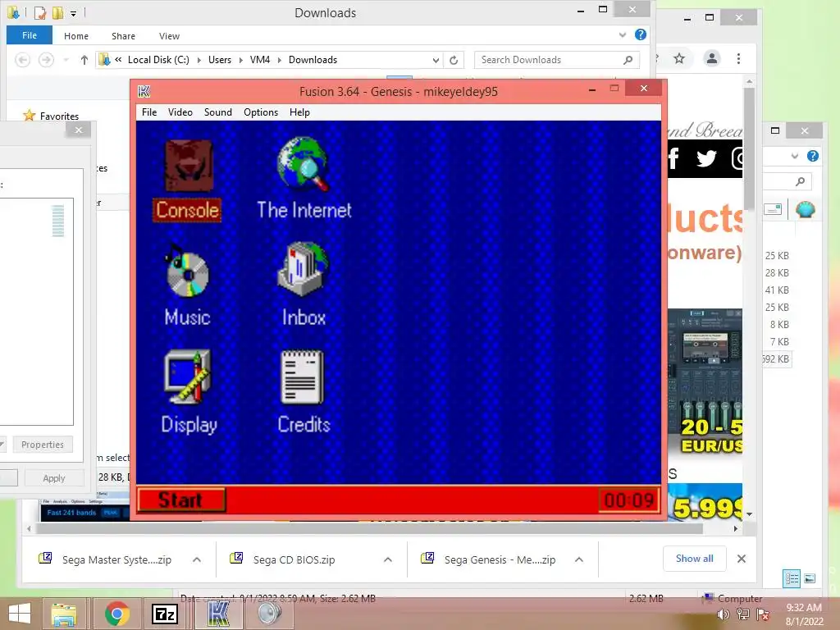
Task: Click the Facebook icon on the webpage
Action: click(x=673, y=158)
